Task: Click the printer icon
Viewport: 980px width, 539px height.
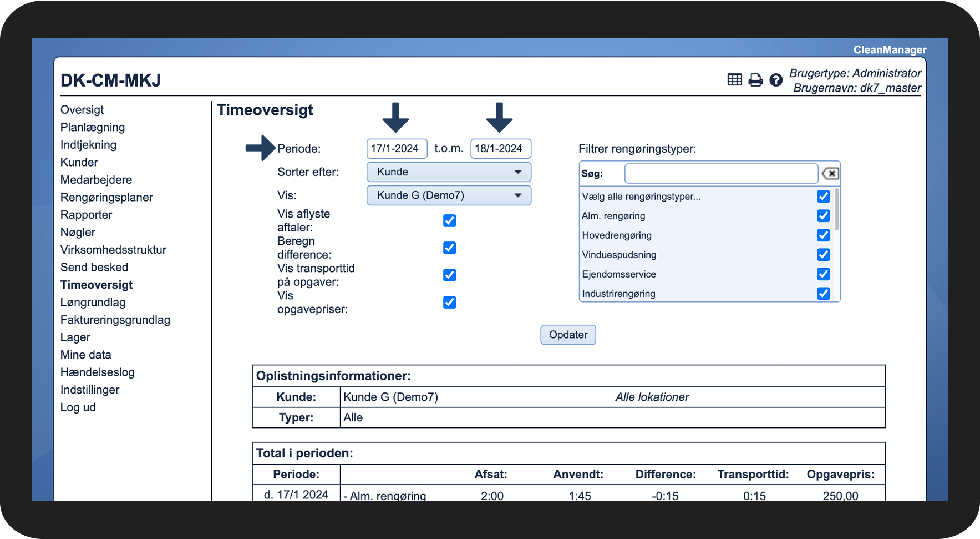Action: coord(755,80)
